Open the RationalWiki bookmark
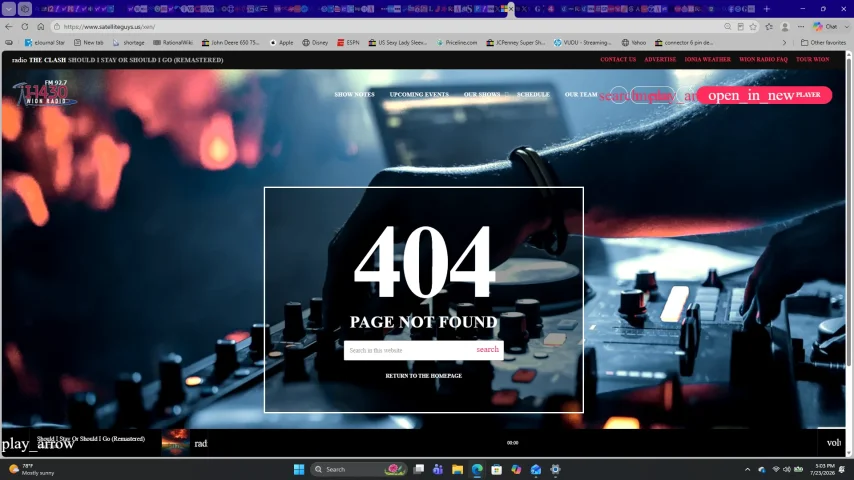 click(173, 42)
